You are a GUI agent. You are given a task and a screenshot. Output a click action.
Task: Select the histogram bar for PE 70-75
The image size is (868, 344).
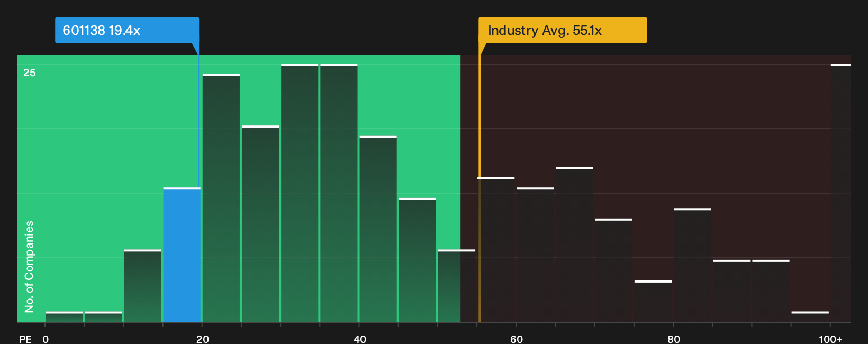[614, 270]
